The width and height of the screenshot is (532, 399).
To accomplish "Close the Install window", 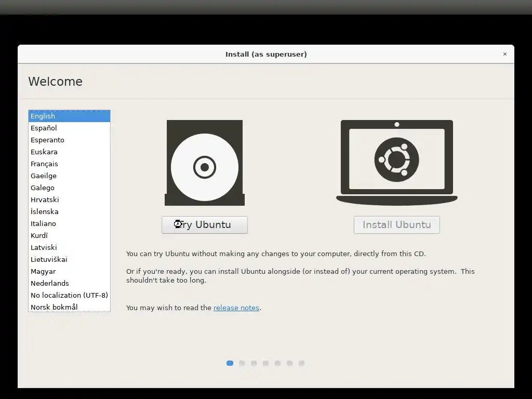I will tap(505, 54).
